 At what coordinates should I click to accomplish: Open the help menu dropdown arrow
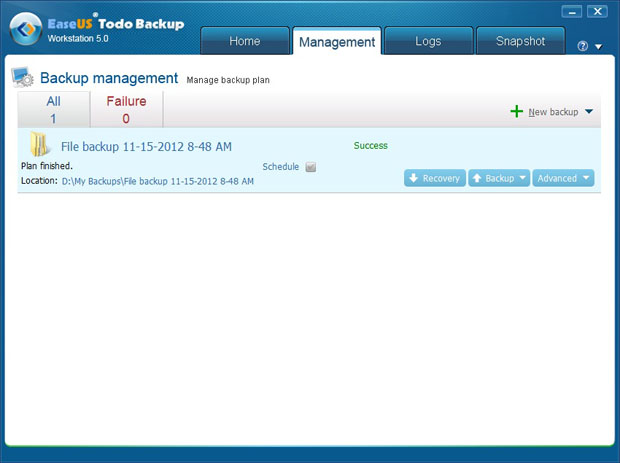598,46
